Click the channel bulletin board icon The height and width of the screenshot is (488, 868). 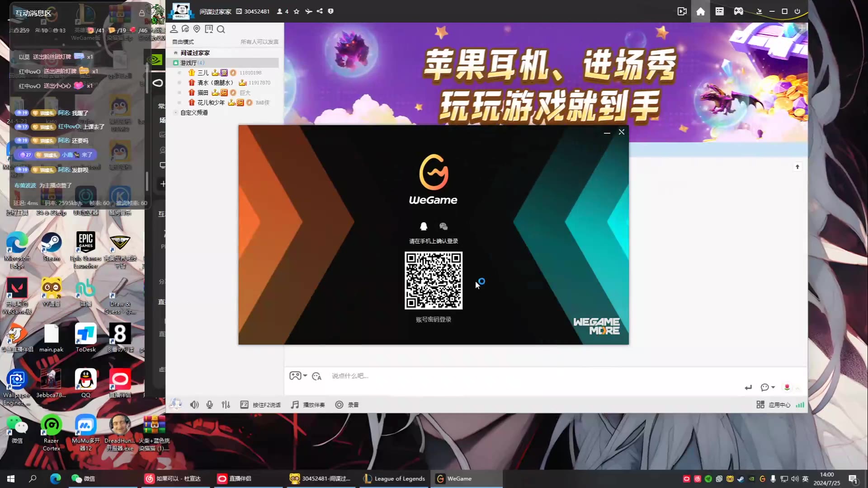pyautogui.click(x=209, y=29)
